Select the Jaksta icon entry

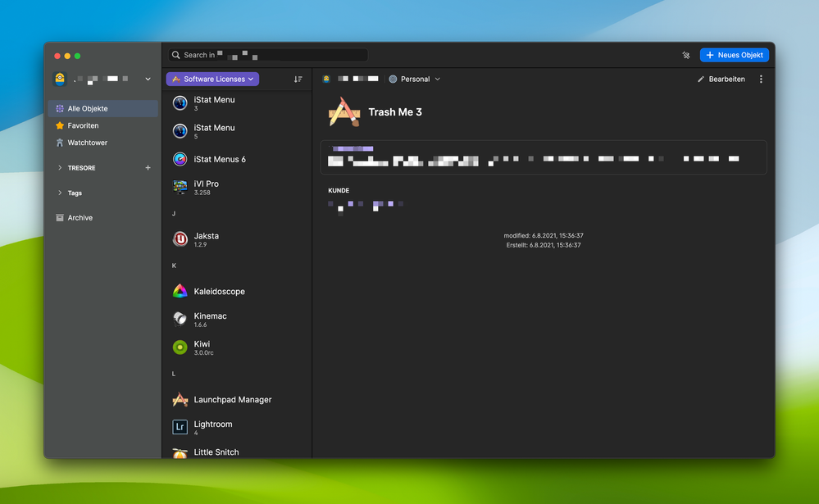180,239
